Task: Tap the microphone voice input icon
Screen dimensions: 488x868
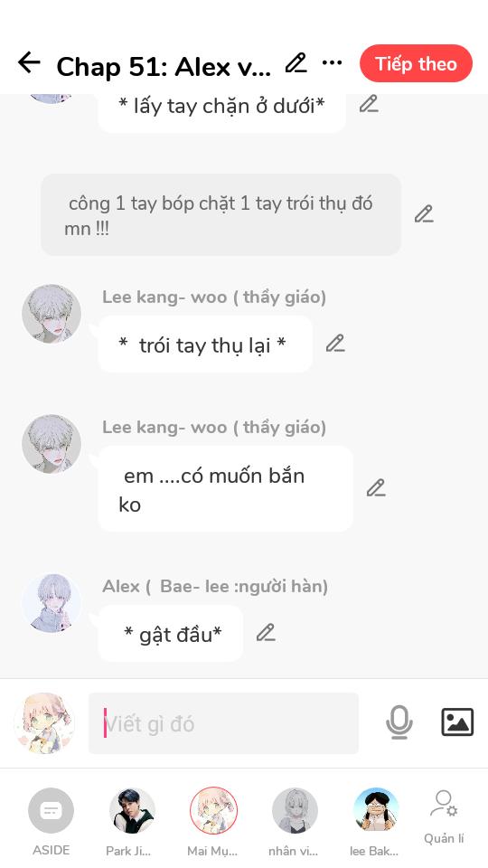Action: [x=399, y=722]
